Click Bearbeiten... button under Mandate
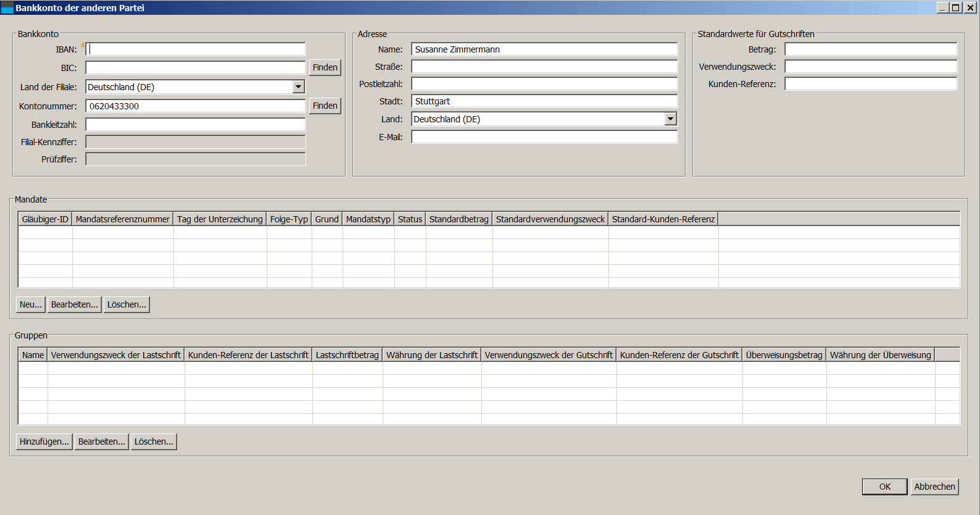 (x=75, y=304)
